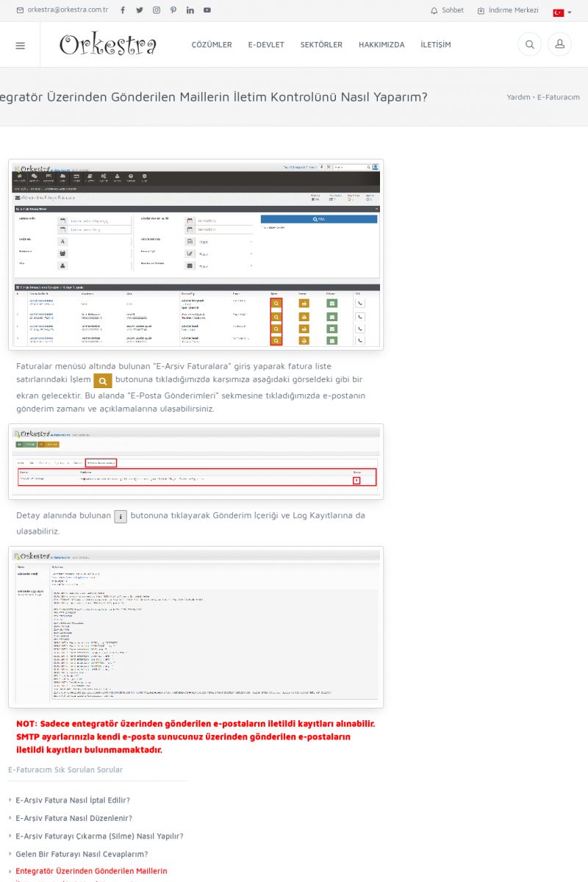Open the user account icon

(559, 45)
